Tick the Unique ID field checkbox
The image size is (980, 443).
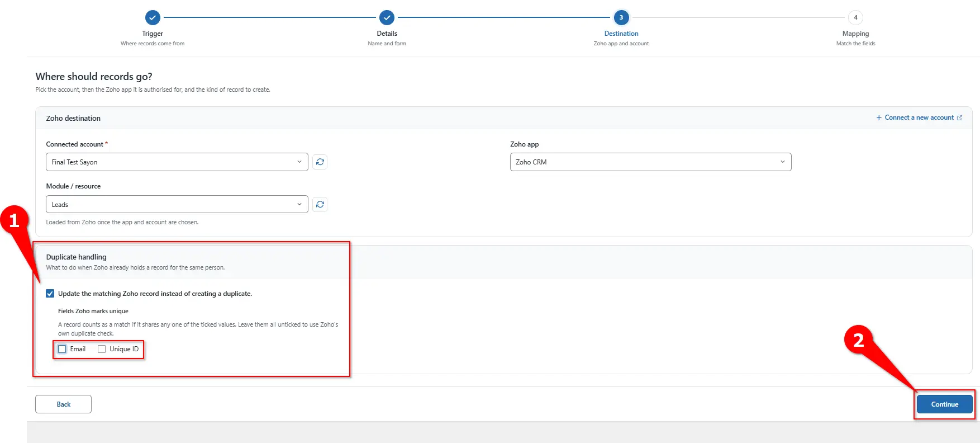102,349
